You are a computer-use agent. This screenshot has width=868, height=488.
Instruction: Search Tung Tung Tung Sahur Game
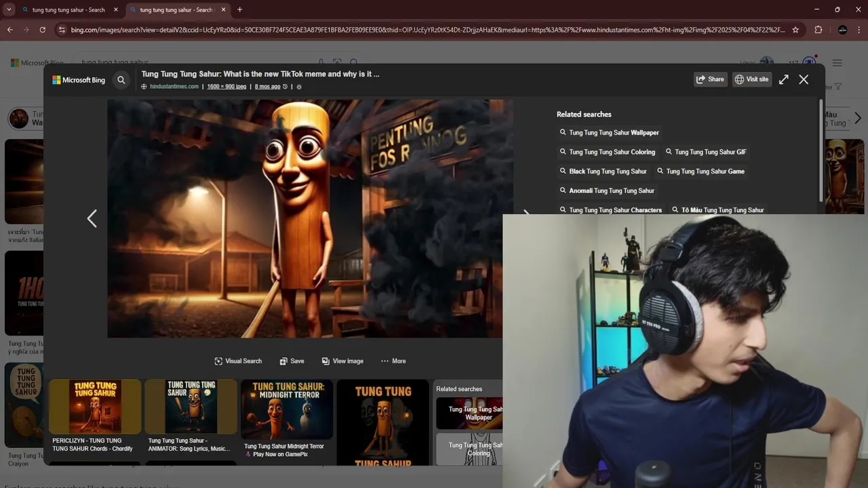click(x=701, y=171)
